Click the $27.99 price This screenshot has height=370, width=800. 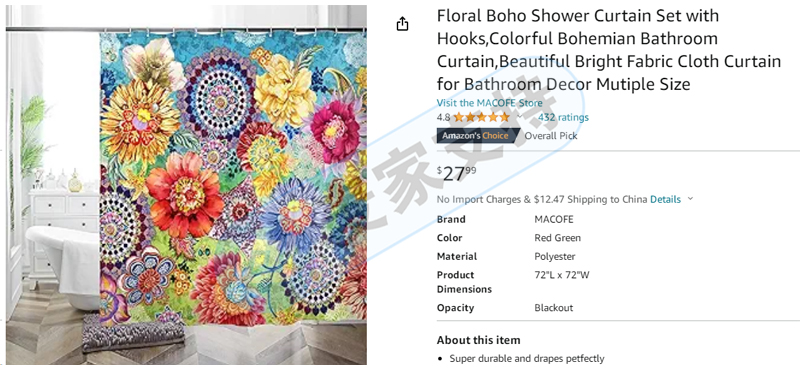[x=457, y=174]
